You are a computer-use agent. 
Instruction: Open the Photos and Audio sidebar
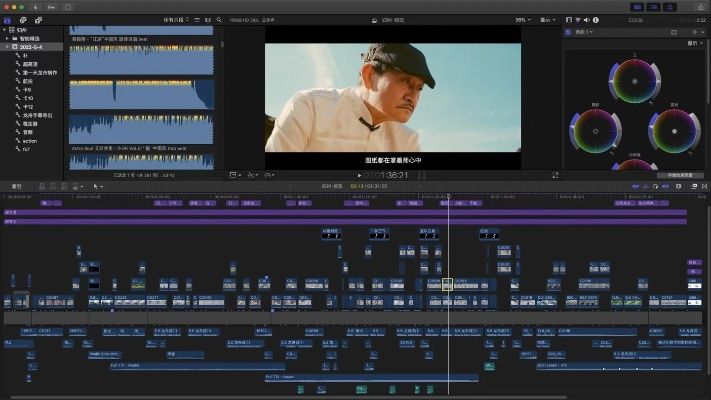[22, 19]
